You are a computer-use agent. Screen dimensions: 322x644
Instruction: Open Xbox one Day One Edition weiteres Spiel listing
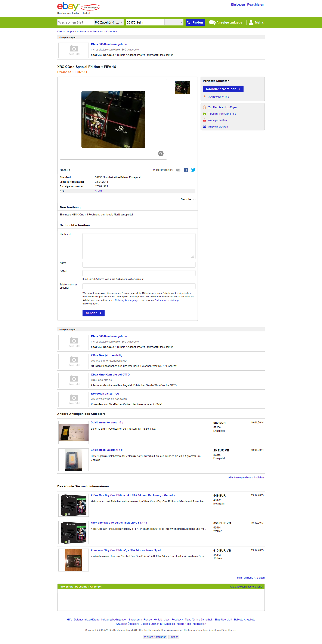pos(126,550)
